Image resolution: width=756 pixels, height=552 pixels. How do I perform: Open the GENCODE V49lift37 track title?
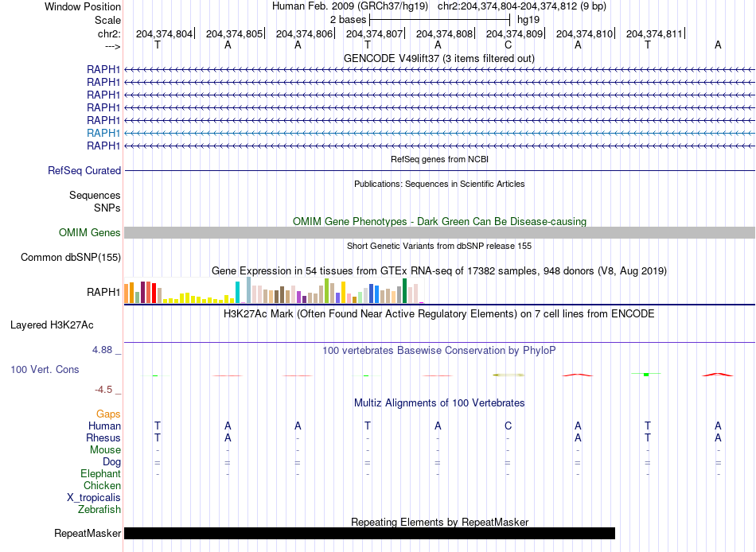point(438,58)
